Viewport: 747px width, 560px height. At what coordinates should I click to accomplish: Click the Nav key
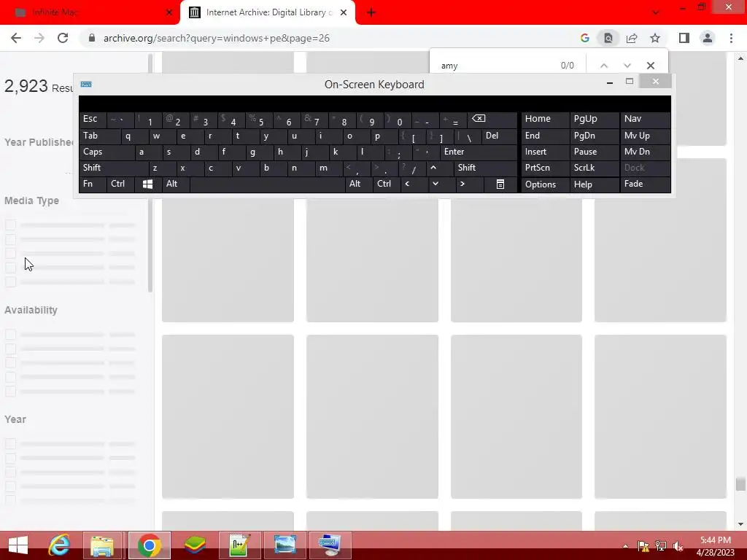click(645, 120)
